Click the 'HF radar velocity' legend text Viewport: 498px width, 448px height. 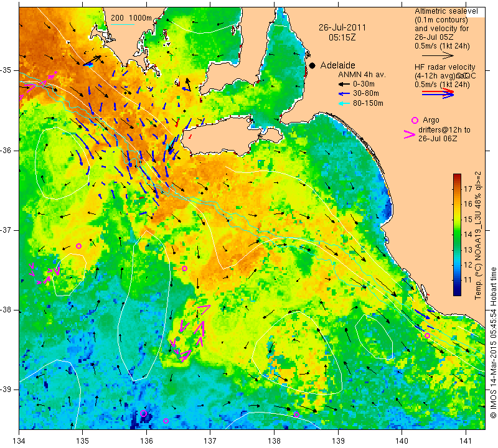(x=445, y=67)
